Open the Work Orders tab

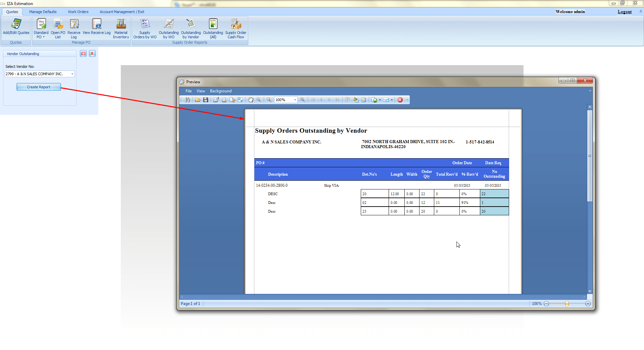[x=78, y=12]
